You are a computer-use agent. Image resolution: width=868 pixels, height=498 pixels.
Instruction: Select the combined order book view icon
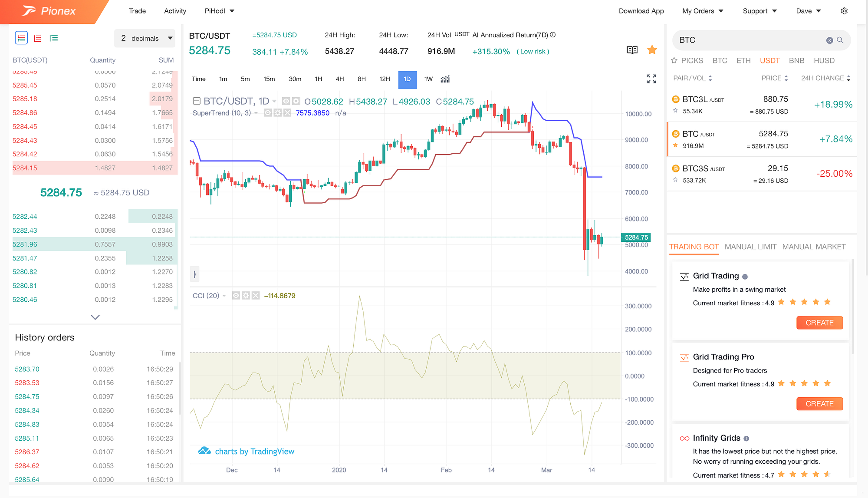(x=21, y=38)
